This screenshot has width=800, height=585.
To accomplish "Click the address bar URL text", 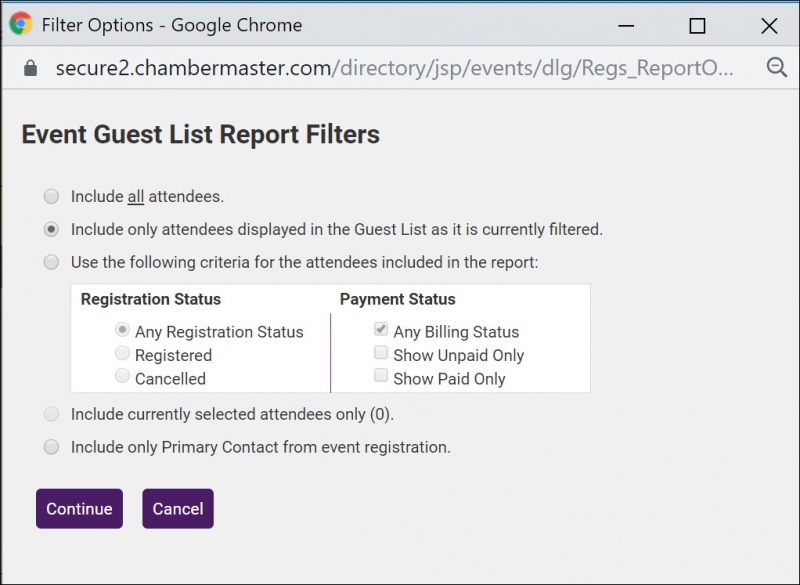I will coord(395,68).
